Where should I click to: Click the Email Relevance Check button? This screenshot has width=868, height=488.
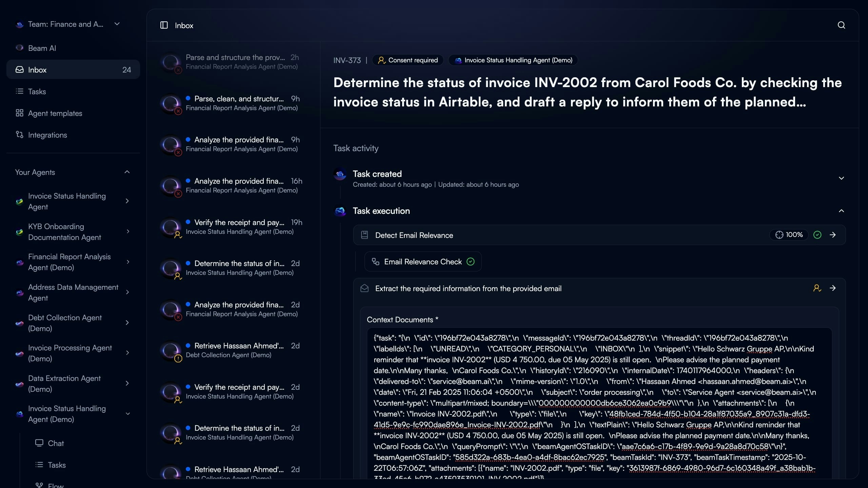coord(423,262)
